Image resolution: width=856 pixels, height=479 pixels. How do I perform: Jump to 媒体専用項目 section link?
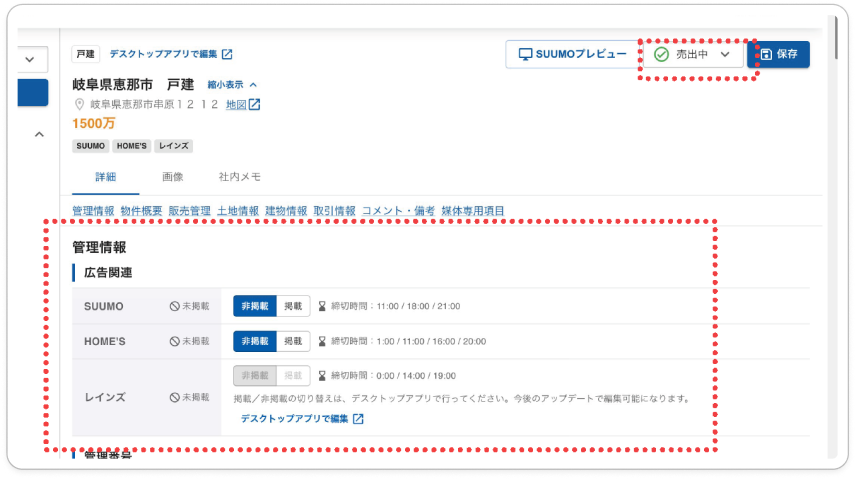[473, 211]
